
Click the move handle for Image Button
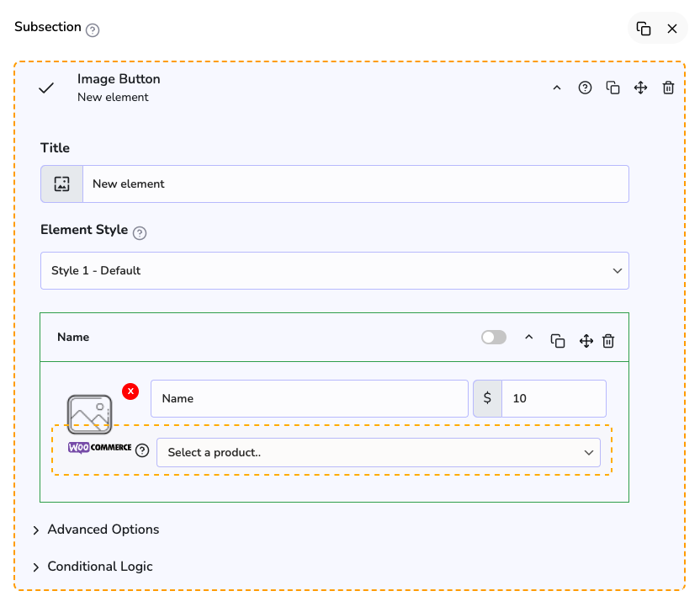coord(640,88)
